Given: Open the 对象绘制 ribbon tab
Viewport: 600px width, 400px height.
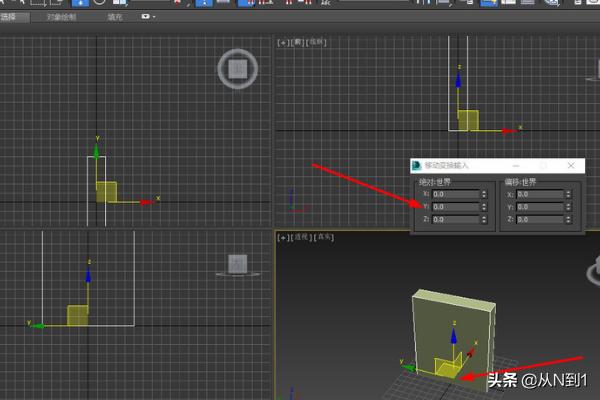Looking at the screenshot, I should pyautogui.click(x=61, y=17).
